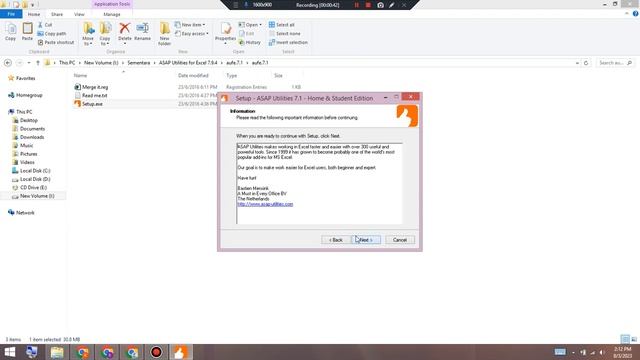Create a New folder from the ribbon
The width and height of the screenshot is (640, 360).
164,34
